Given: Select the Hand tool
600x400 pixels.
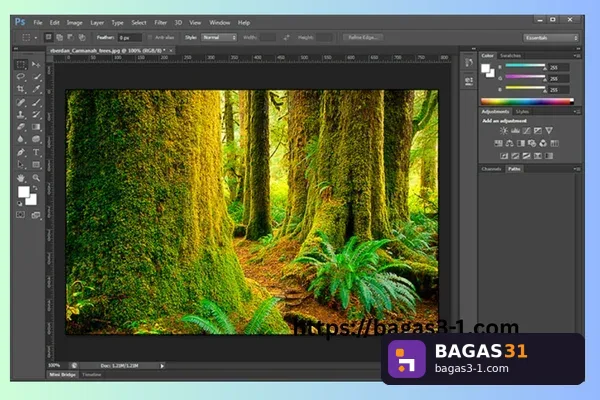Looking at the screenshot, I should pyautogui.click(x=21, y=178).
